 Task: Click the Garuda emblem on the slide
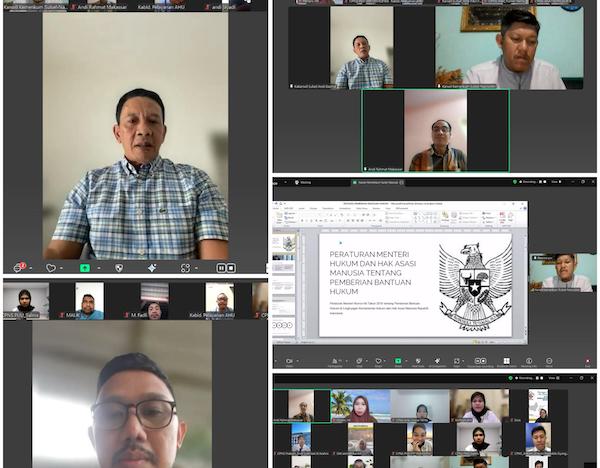tap(474, 286)
